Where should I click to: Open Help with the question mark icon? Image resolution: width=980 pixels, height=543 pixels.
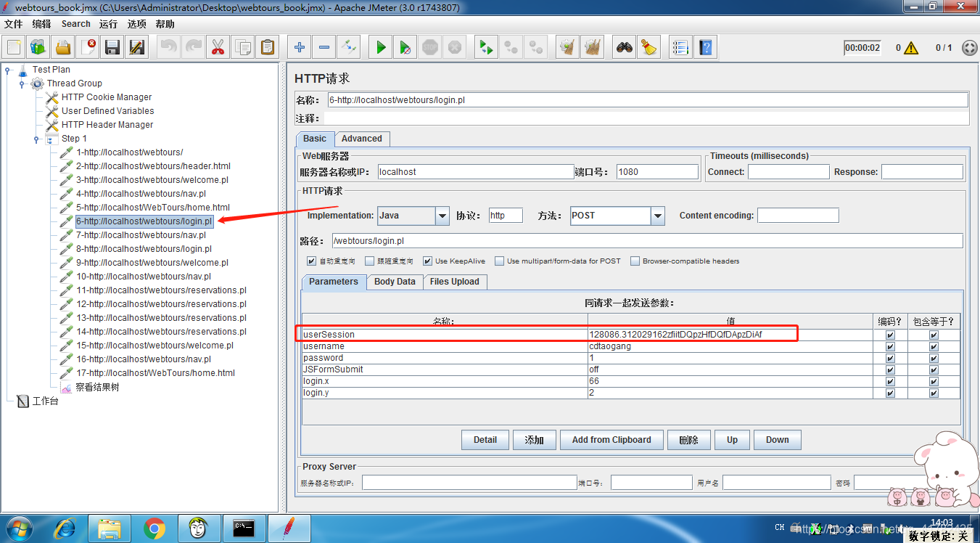click(x=704, y=48)
